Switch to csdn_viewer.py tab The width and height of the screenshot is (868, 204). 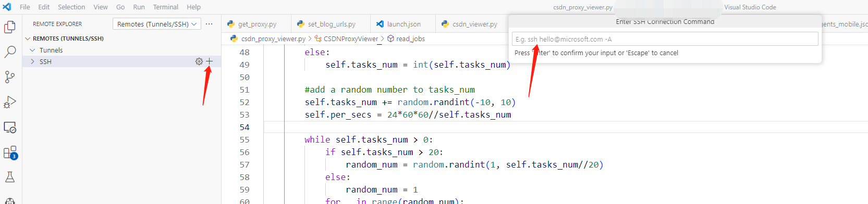click(469, 24)
